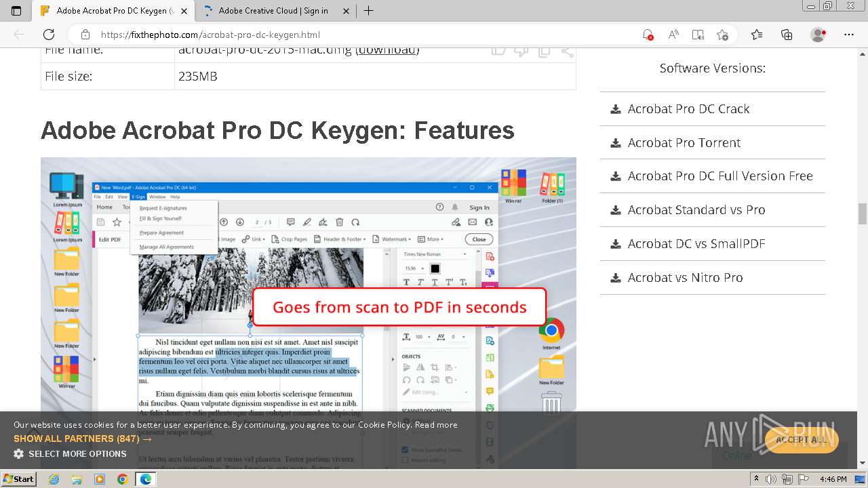
Task: Click the address bar URL field
Action: point(366,35)
